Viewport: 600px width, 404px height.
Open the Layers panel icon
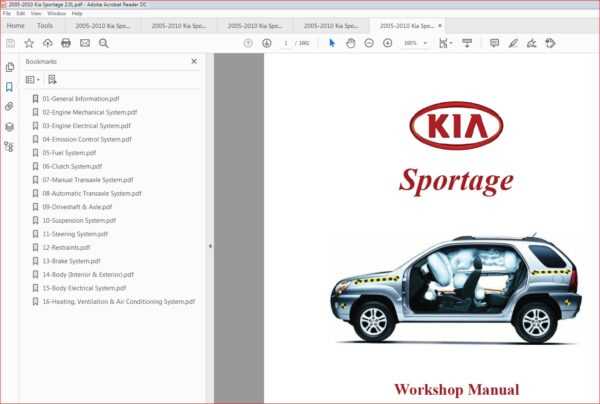click(10, 127)
